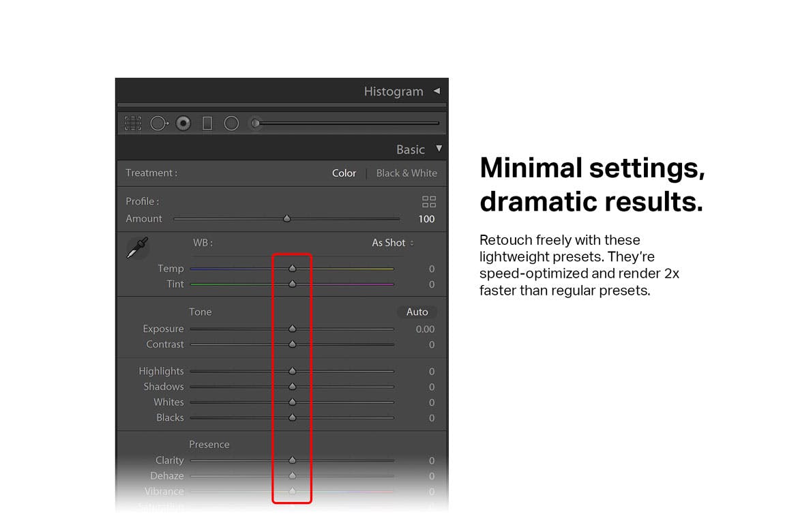Select the Crop Overlay tool
This screenshot has width=798, height=532.
coord(133,123)
